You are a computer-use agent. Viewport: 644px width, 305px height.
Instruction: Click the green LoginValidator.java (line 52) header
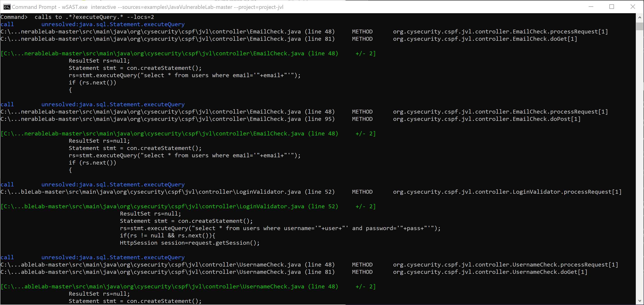[188, 206]
